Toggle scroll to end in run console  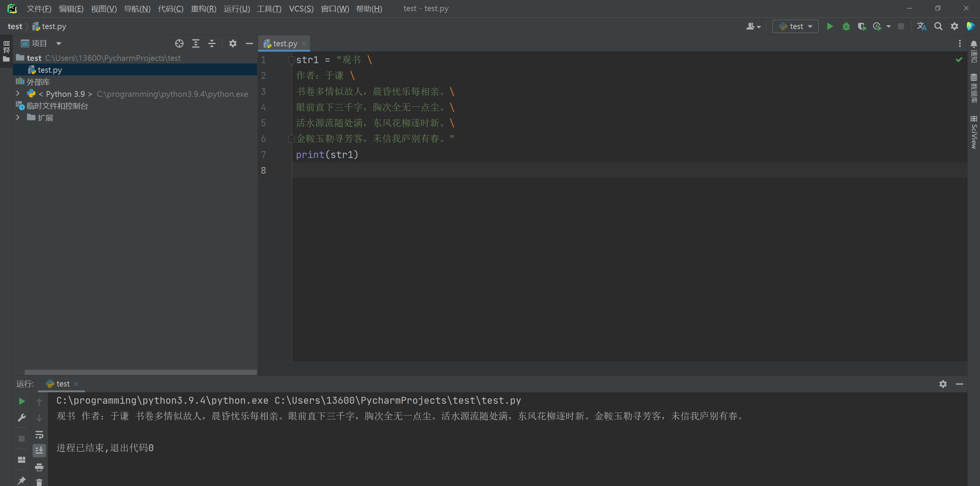pos(39,450)
